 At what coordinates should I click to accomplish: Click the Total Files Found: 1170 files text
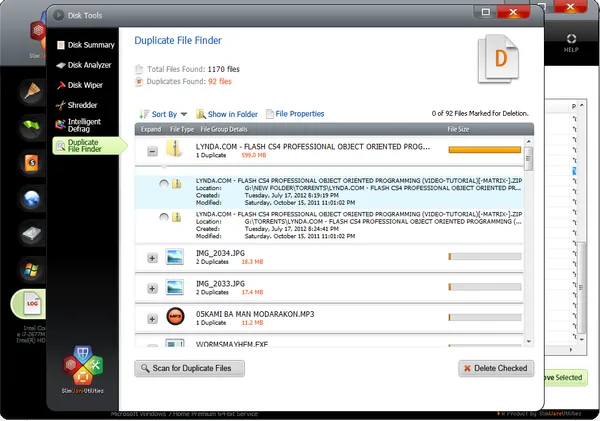tap(193, 69)
